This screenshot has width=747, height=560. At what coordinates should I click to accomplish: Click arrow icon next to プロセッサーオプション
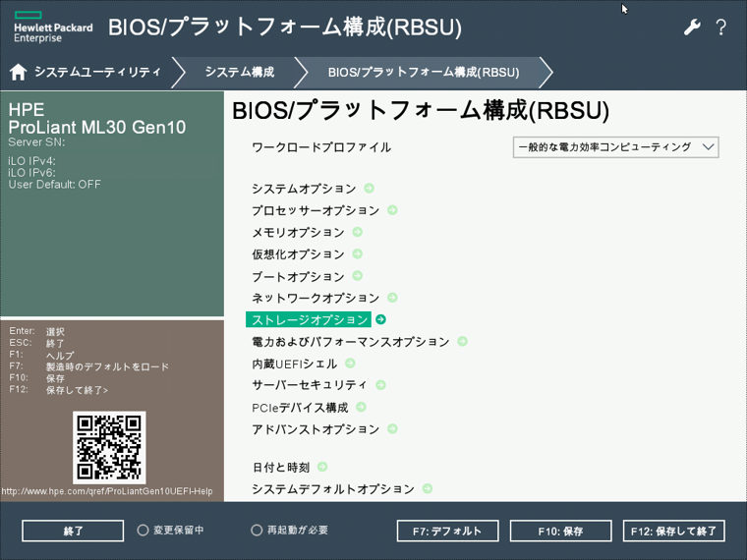pos(392,210)
